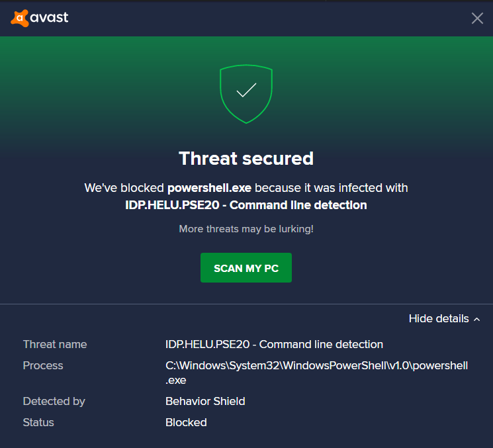Click the threat name value in details
This screenshot has height=448, width=493.
(274, 344)
